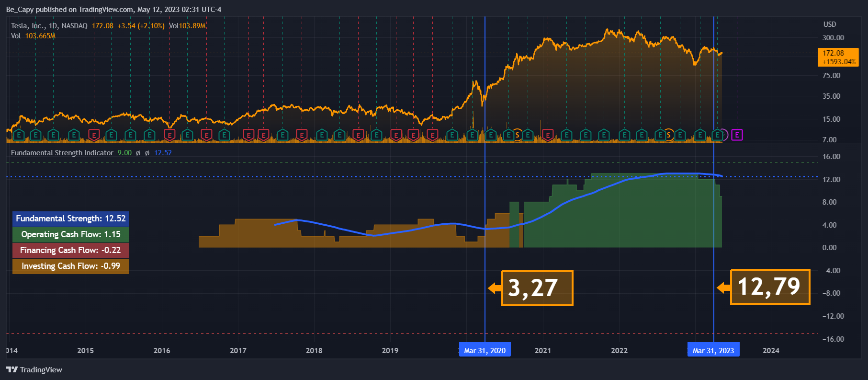The image size is (868, 380).
Task: Click the first red earnings marker in 2015
Action: coord(94,135)
